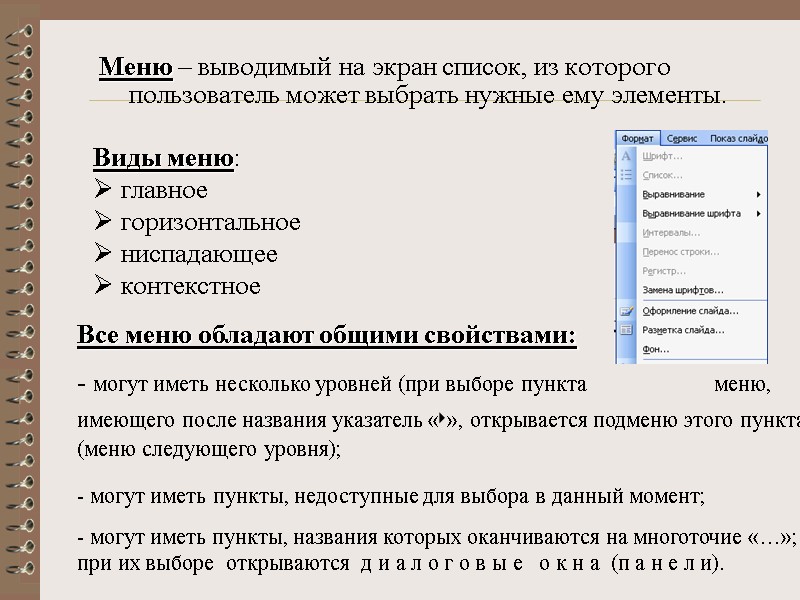This screenshot has height=600, width=800.
Task: Select the Список… menu entry
Action: 662,175
